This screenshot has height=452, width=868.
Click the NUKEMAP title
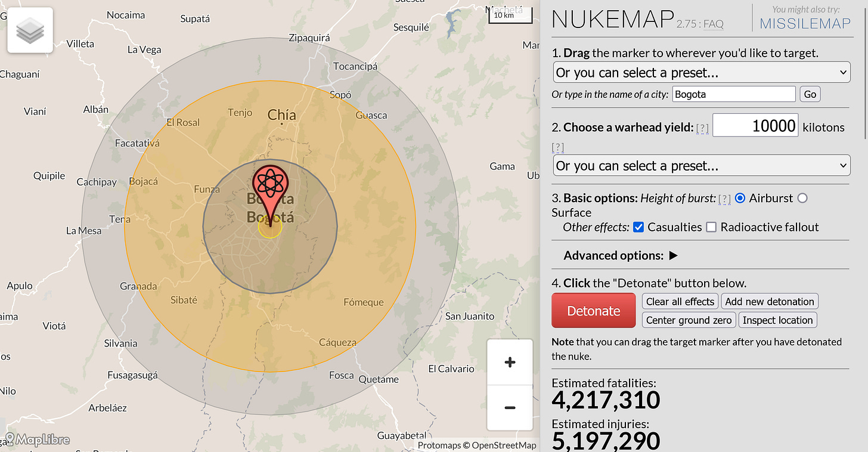click(x=613, y=20)
